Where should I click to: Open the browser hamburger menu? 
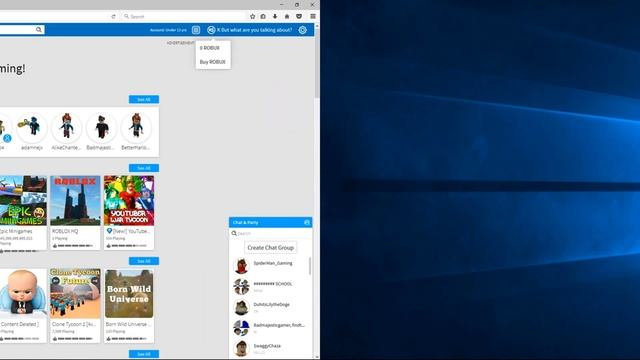click(x=313, y=16)
